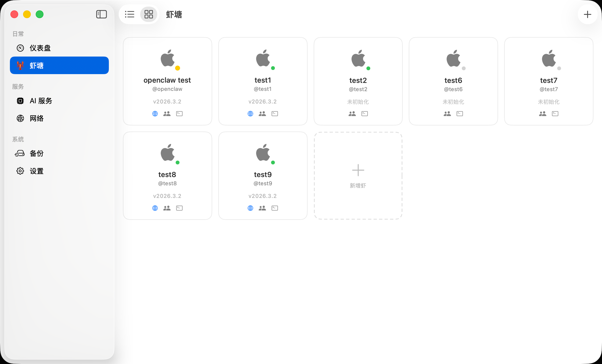Viewport: 602px width, 364px height.
Task: Click the '@test6' handle text
Action: tap(453, 89)
